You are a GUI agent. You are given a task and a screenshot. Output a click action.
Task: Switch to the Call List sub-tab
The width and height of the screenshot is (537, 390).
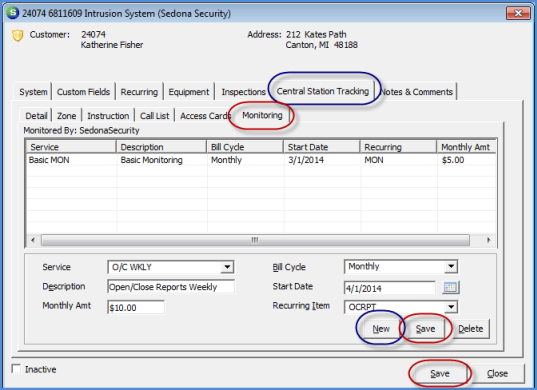(x=154, y=116)
